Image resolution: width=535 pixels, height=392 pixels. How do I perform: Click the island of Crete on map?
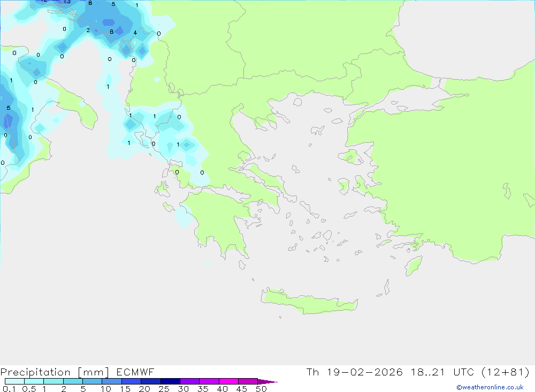309,302
